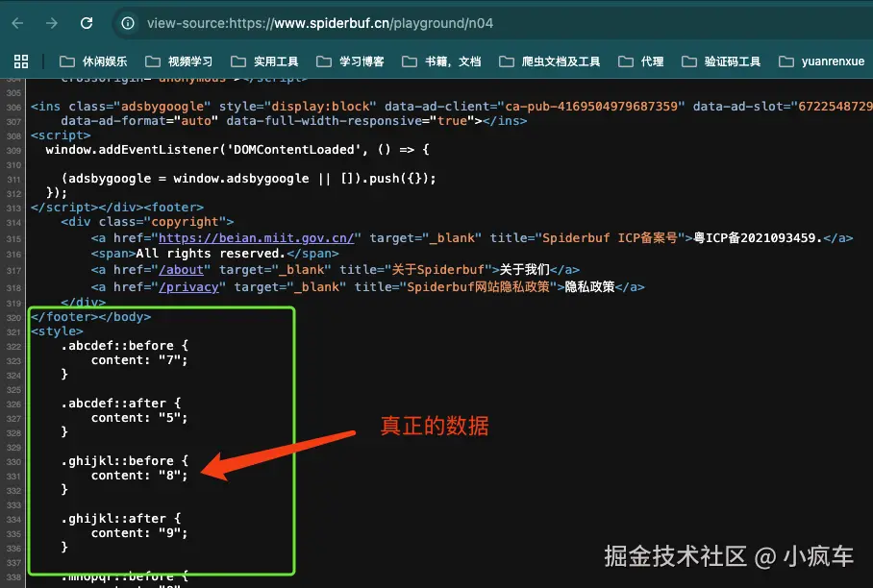Open the 验证码工具 bookmark folder

(721, 61)
